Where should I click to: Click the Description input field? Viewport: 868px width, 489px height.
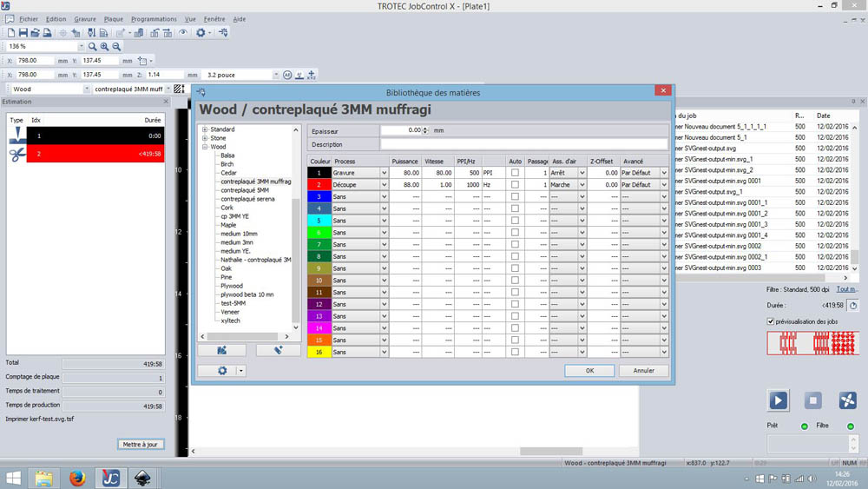pos(523,144)
